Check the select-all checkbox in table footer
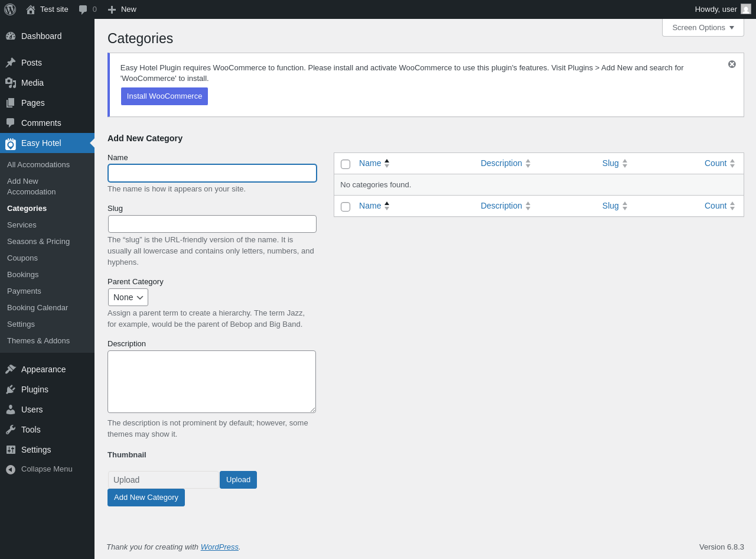Image resolution: width=756 pixels, height=559 pixels. point(346,207)
